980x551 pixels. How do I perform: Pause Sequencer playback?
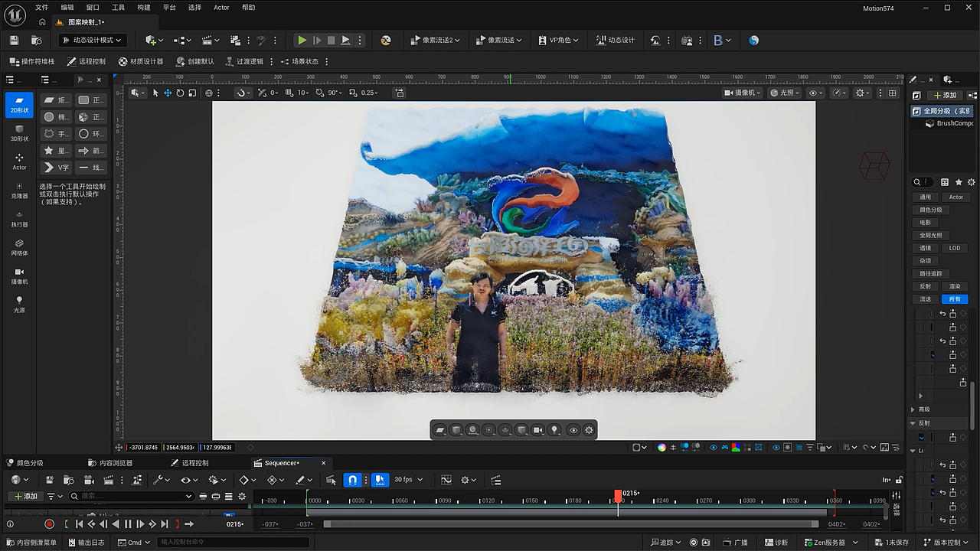click(128, 524)
